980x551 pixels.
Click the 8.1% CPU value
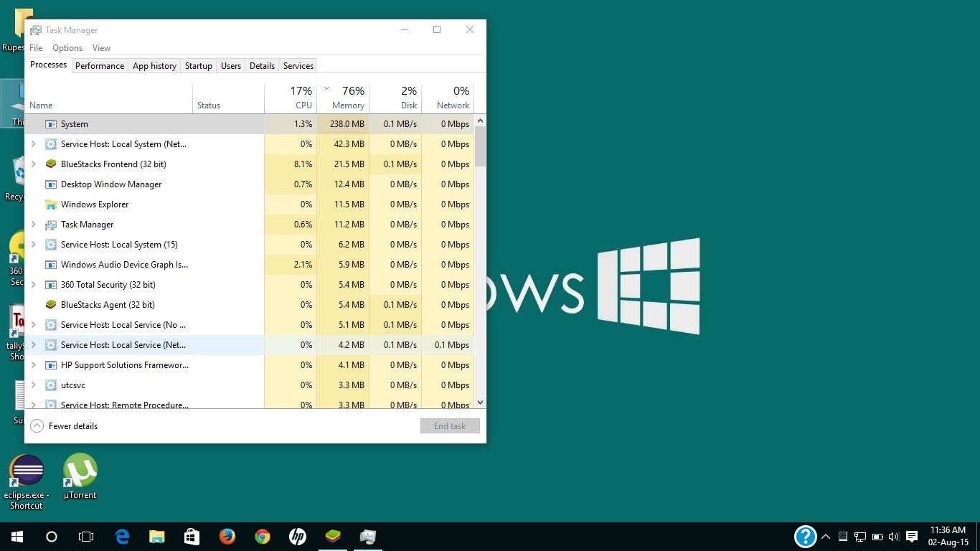(x=303, y=164)
